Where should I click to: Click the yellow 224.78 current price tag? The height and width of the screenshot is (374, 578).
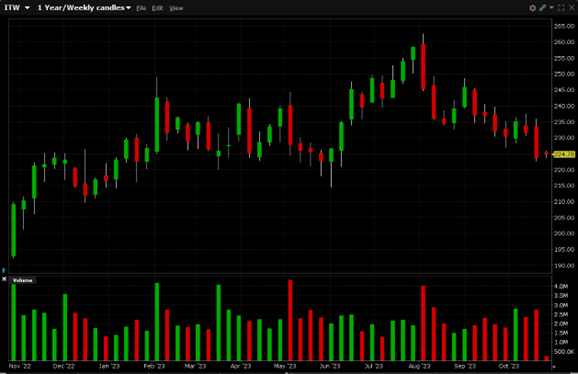564,154
